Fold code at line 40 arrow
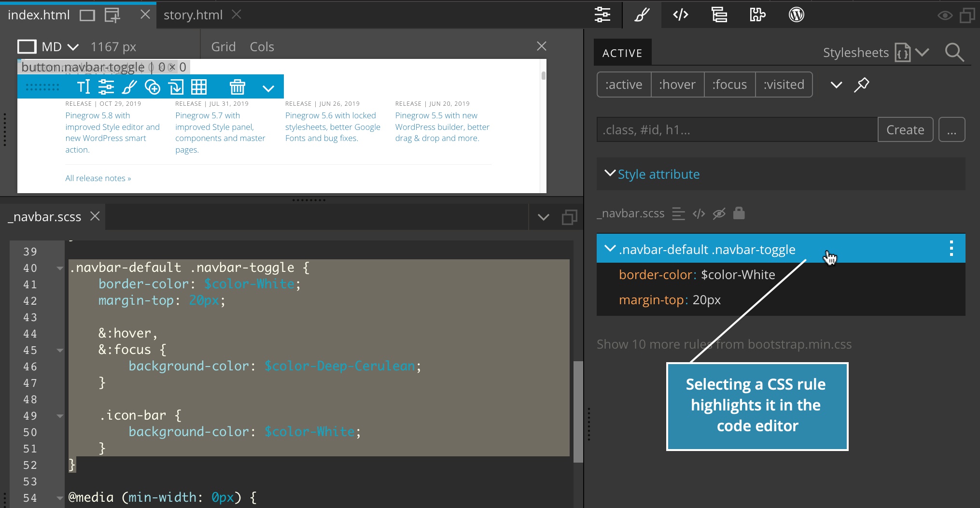 point(60,268)
